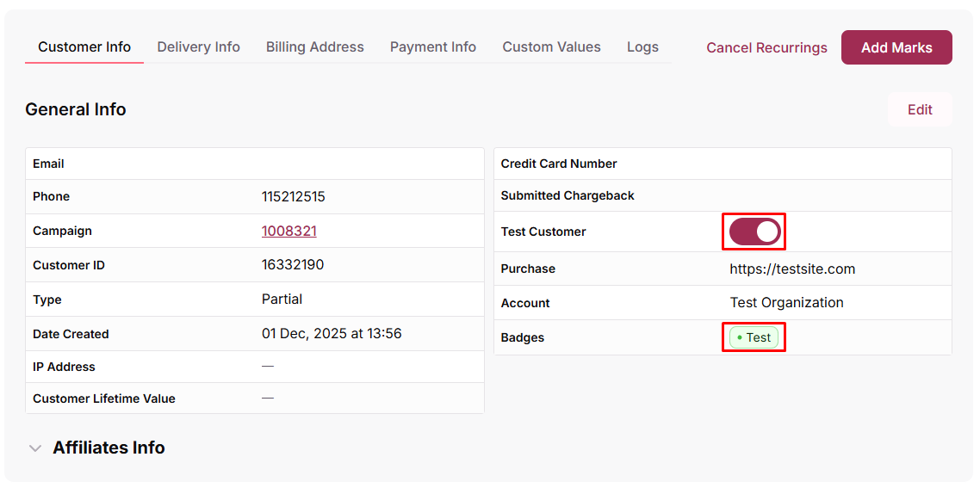
Task: Turn off the Test Customer toggle
Action: pos(755,232)
